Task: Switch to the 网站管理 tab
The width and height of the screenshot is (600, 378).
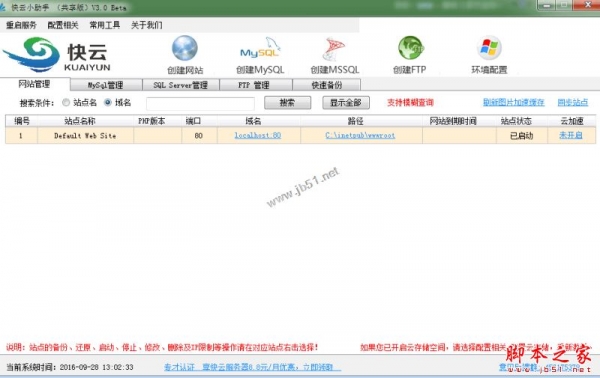Action: [x=35, y=84]
